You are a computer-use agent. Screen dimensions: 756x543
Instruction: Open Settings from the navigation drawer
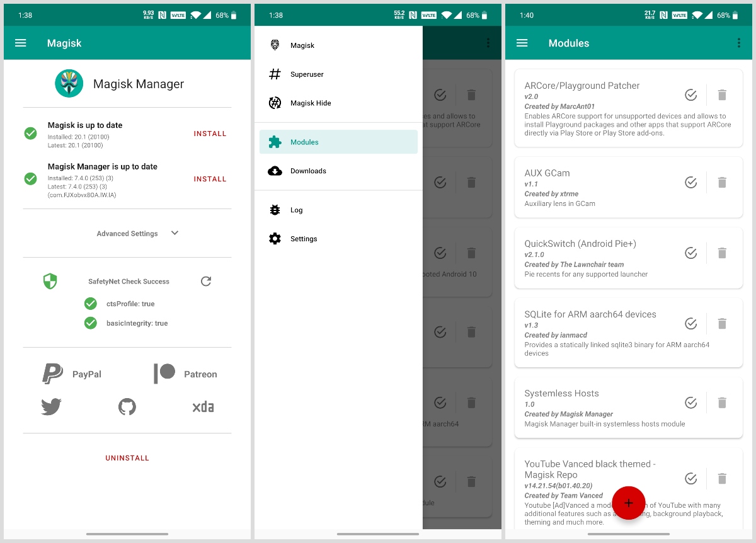pyautogui.click(x=338, y=239)
